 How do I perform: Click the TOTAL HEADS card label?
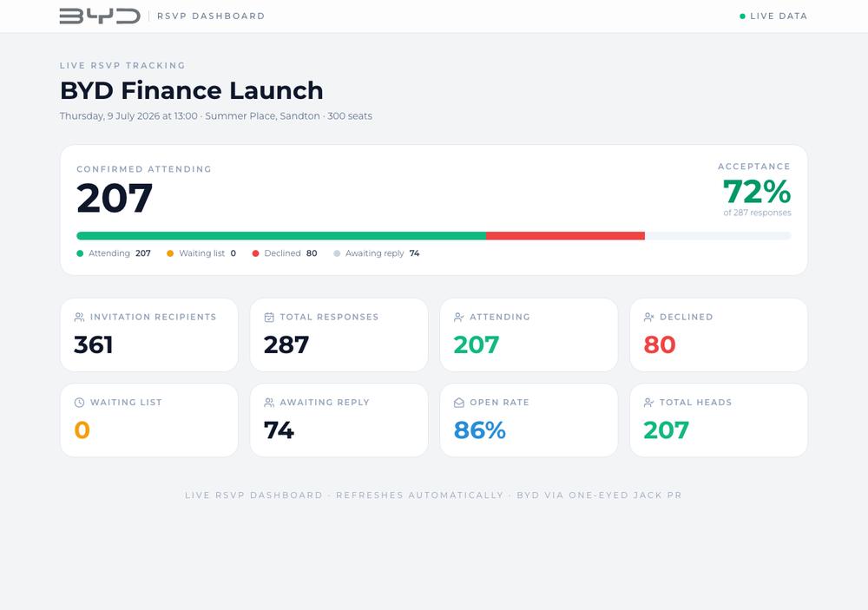(x=696, y=403)
